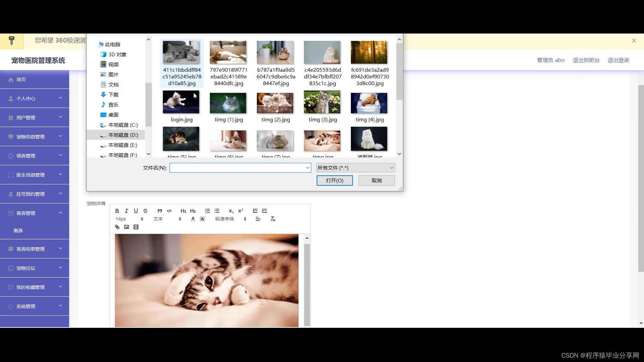Clear text formatting
The height and width of the screenshot is (362, 644).
click(273, 219)
